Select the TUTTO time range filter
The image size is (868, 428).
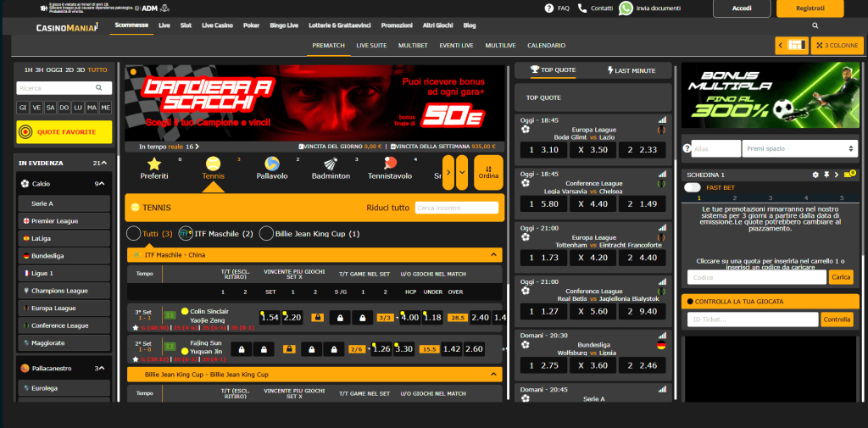[97, 70]
